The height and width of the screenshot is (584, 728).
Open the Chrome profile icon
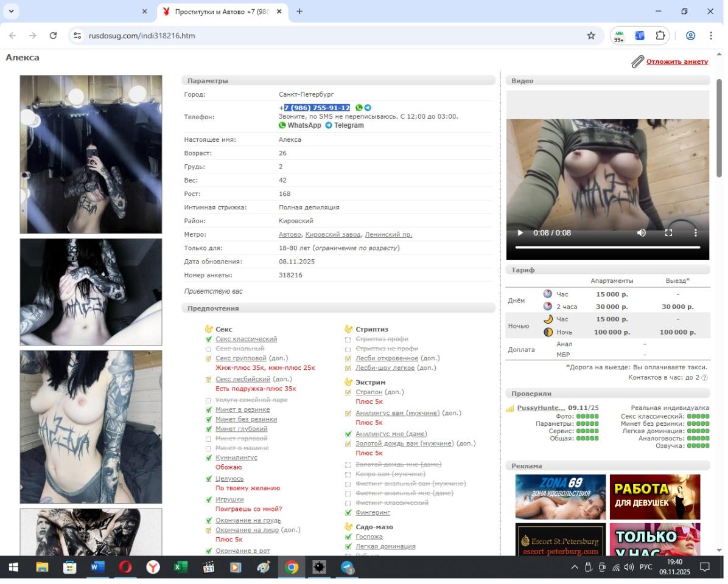690,36
